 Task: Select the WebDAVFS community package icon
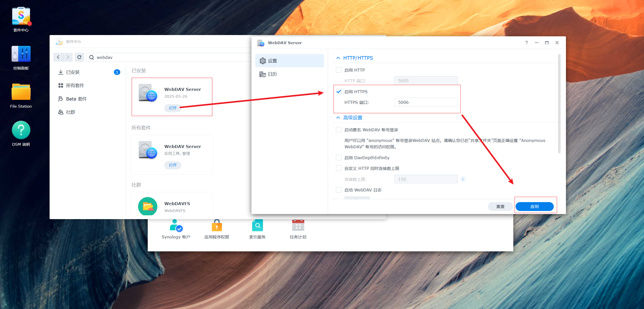(148, 206)
